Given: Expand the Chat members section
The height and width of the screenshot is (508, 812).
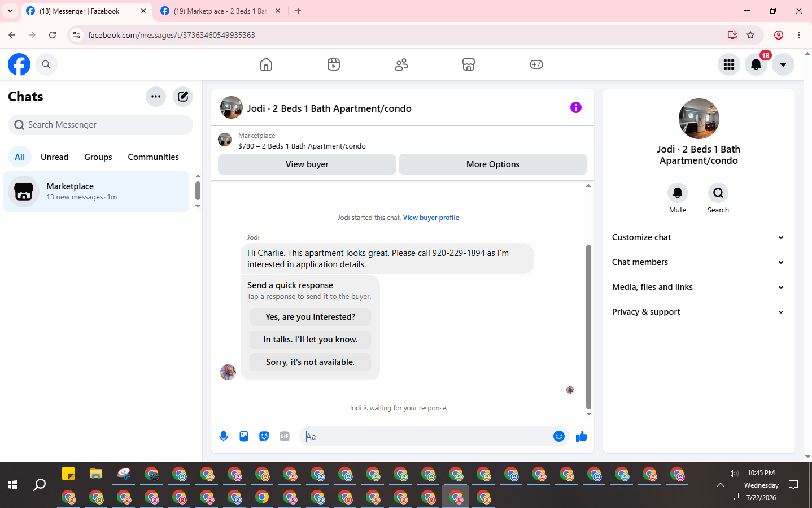Looking at the screenshot, I should pos(699,262).
